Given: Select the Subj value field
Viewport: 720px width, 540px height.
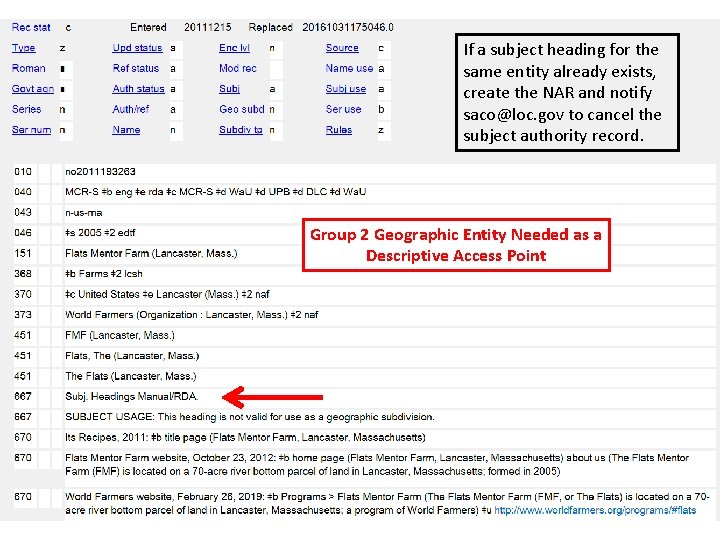Looking at the screenshot, I should pos(276,89).
